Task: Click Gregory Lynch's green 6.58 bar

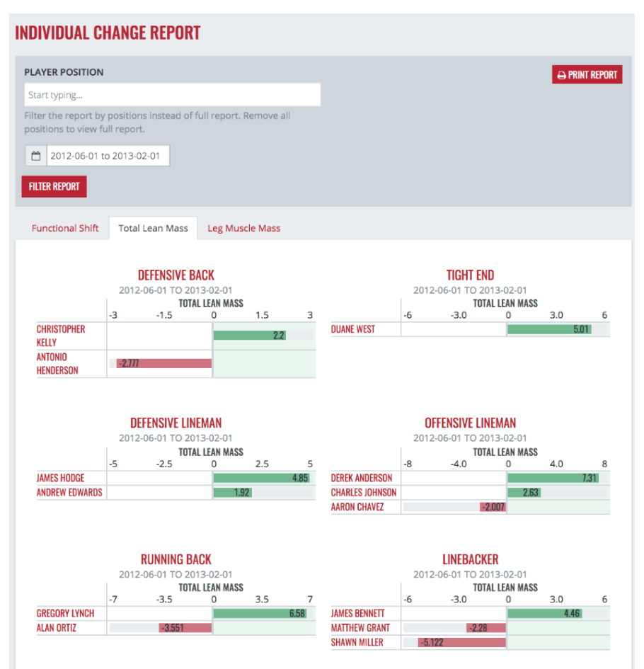Action: tap(260, 613)
